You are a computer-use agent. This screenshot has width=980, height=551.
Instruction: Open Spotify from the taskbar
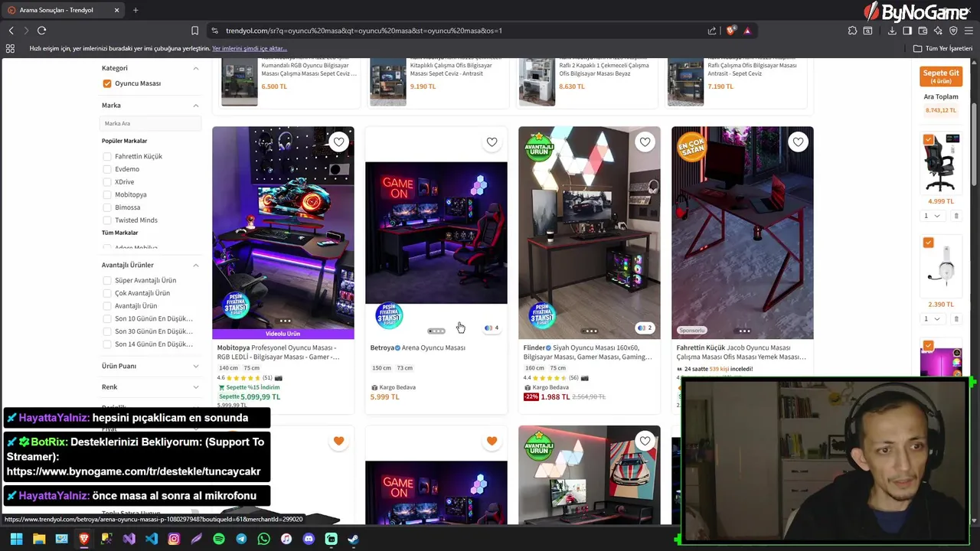pyautogui.click(x=219, y=539)
